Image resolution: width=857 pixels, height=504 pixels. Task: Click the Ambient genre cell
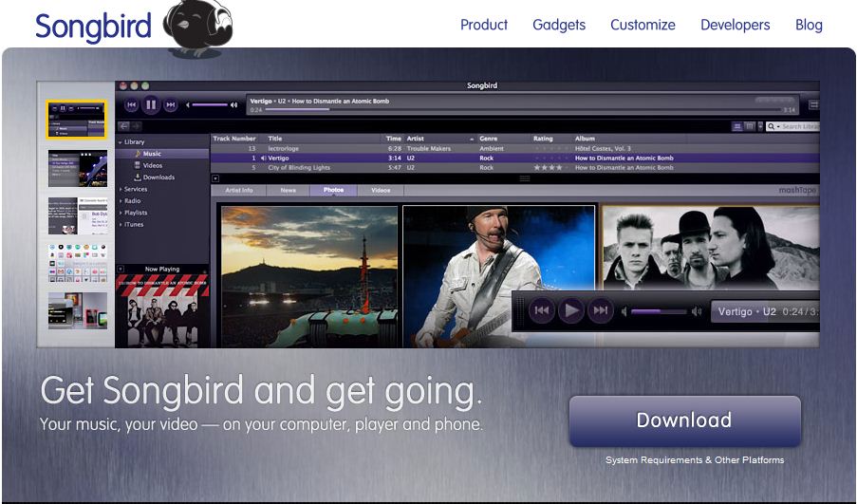click(491, 148)
